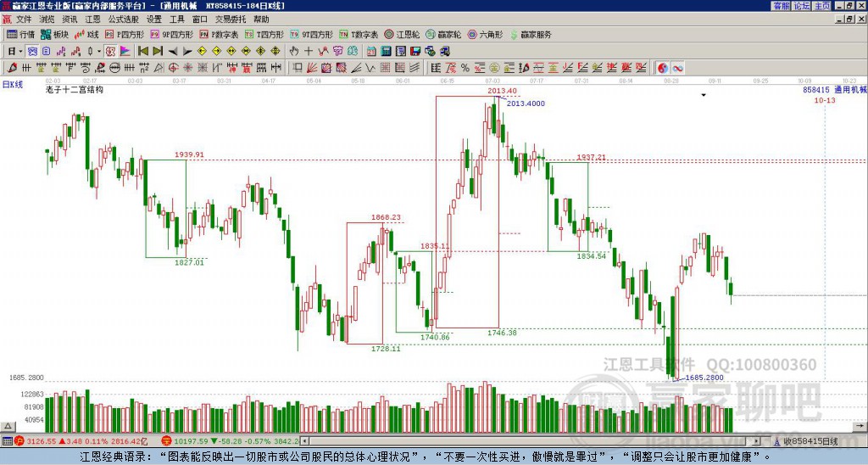Click the 主页 link
Screen dimensions: 868x465
click(822, 6)
